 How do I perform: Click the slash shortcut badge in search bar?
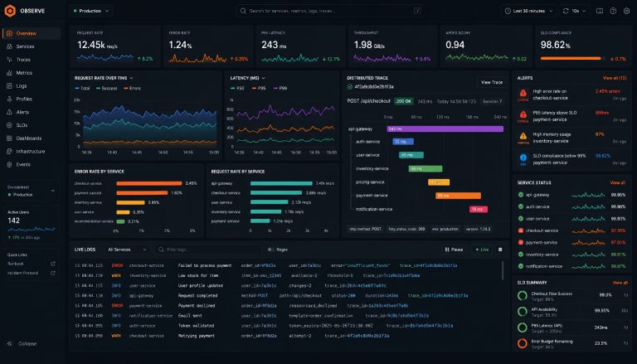point(417,11)
